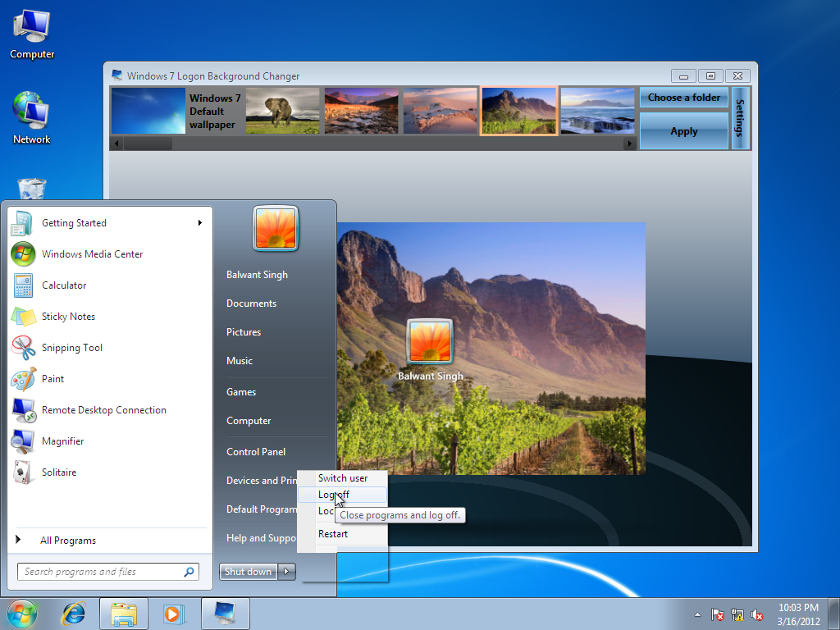
Task: Open Sticky Notes from Start menu
Action: click(x=110, y=316)
